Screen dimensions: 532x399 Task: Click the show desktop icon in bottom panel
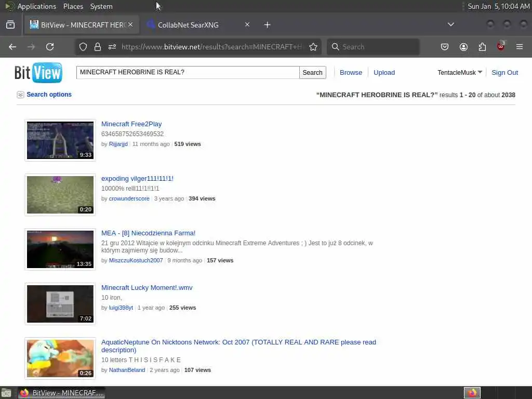[6, 393]
